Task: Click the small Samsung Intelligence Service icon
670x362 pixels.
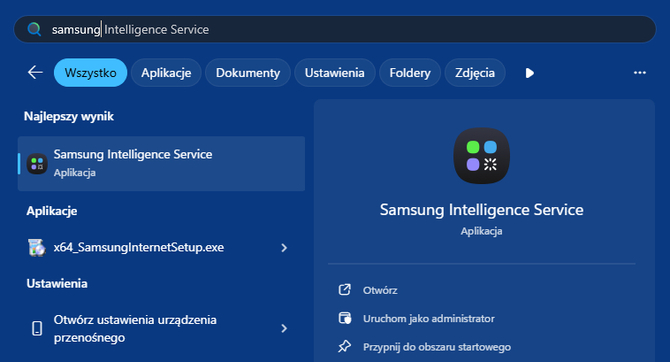Action: coord(37,164)
